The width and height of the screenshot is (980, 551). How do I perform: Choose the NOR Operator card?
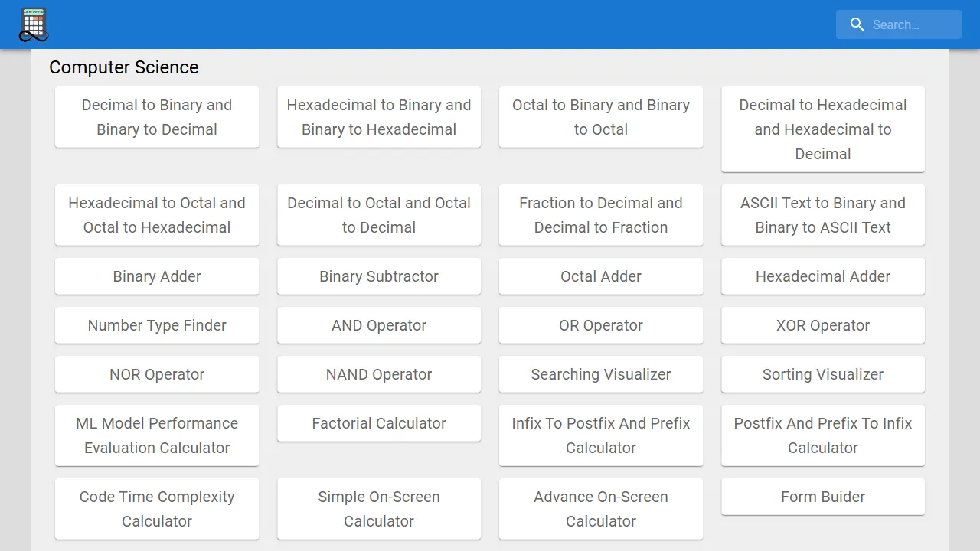(x=157, y=374)
